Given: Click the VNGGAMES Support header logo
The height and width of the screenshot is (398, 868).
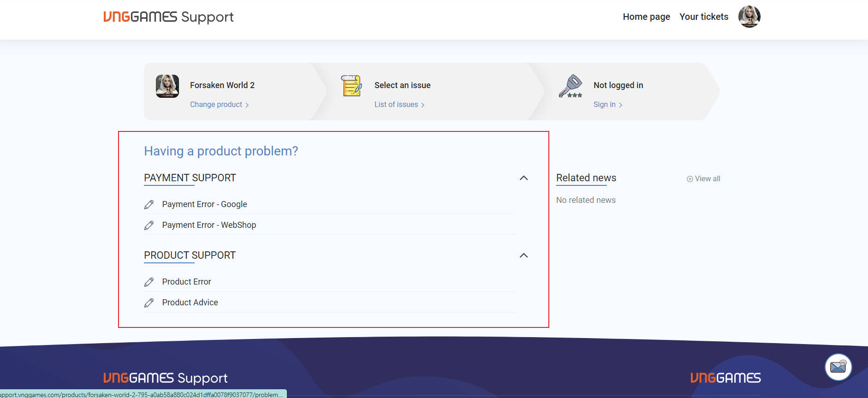Looking at the screenshot, I should pos(168,17).
